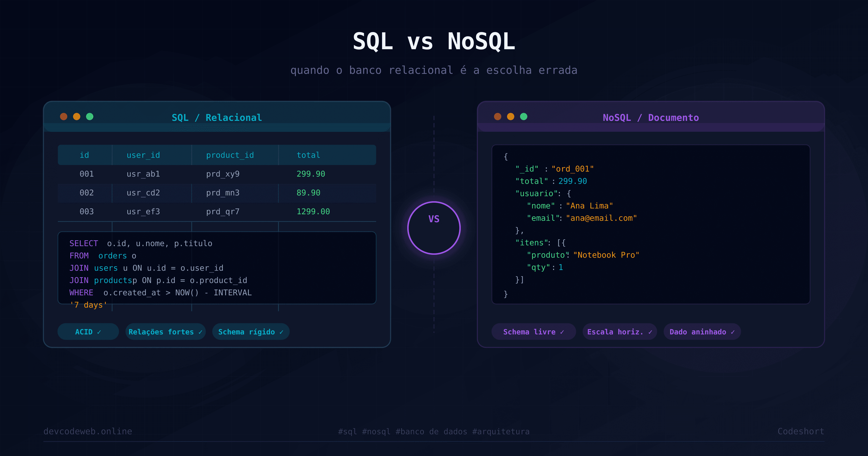Click the "Notebook Pro" value in JSON
The image size is (868, 456).
click(x=606, y=255)
